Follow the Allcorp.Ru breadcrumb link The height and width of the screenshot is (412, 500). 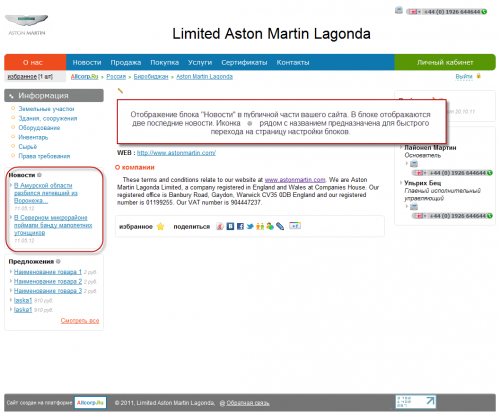click(x=84, y=77)
